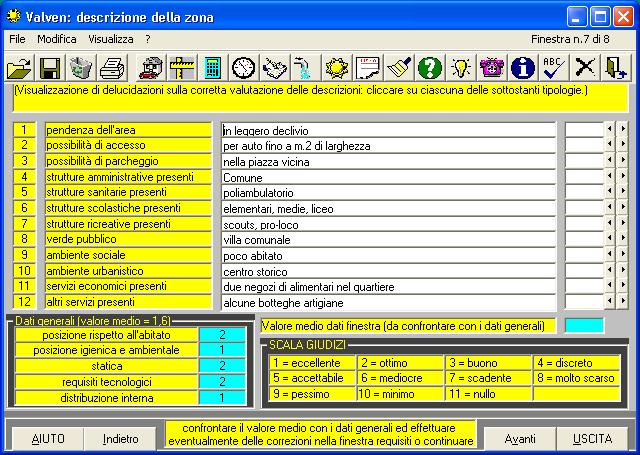Click the light bulb icon
This screenshot has width=640, height=455.
[x=460, y=68]
